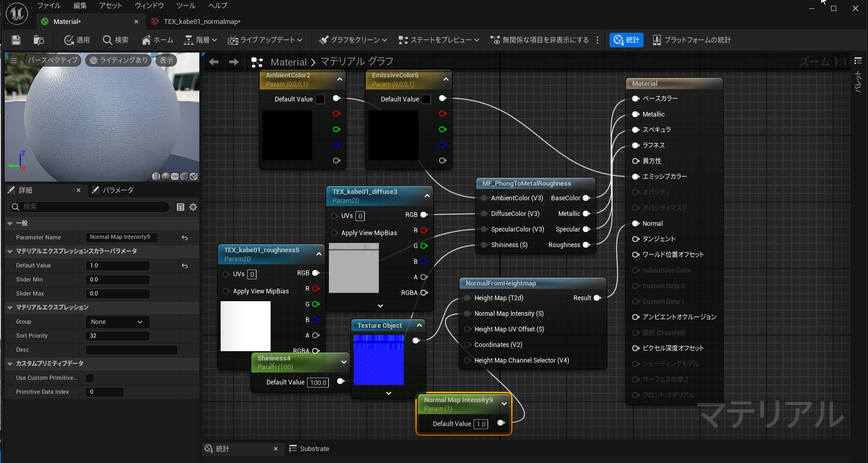
Task: Switch to TEX_kabe01_normalmap tab
Action: pos(201,22)
